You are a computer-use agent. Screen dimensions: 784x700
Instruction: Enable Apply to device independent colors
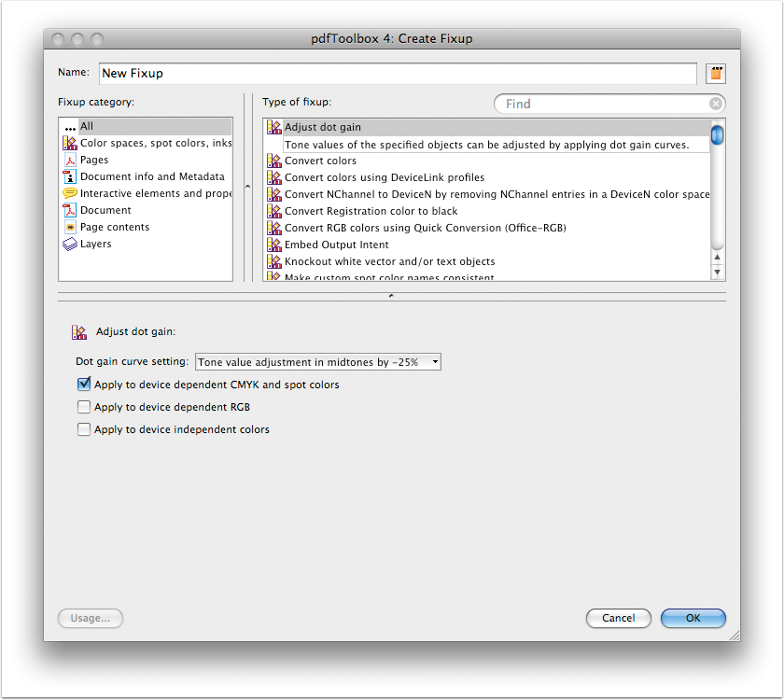[x=84, y=429]
